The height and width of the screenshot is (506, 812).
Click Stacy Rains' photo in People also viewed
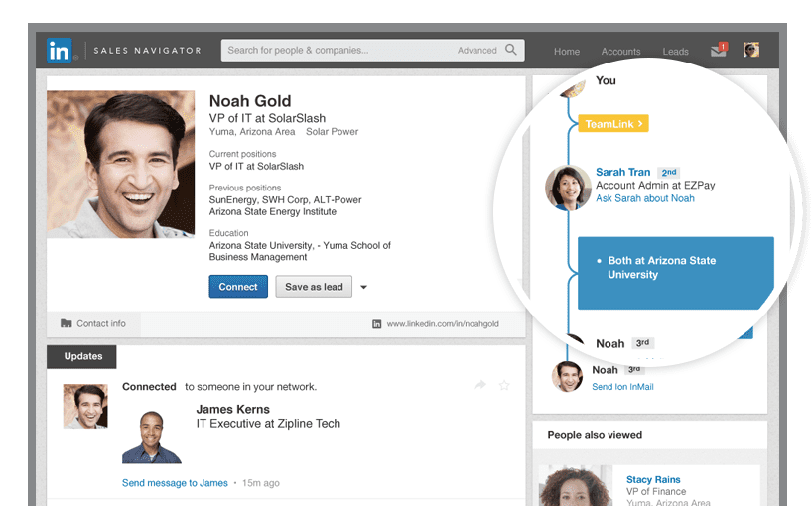[x=576, y=486]
